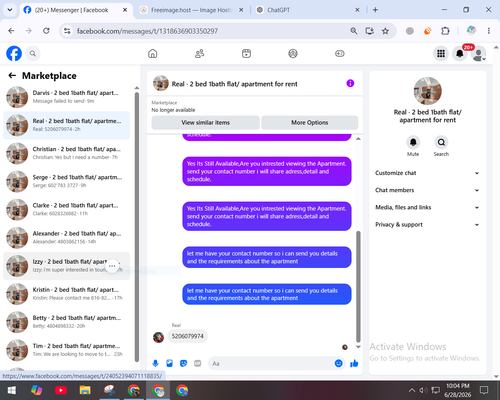
Task: Open YouTube from the taskbar
Action: [61, 390]
